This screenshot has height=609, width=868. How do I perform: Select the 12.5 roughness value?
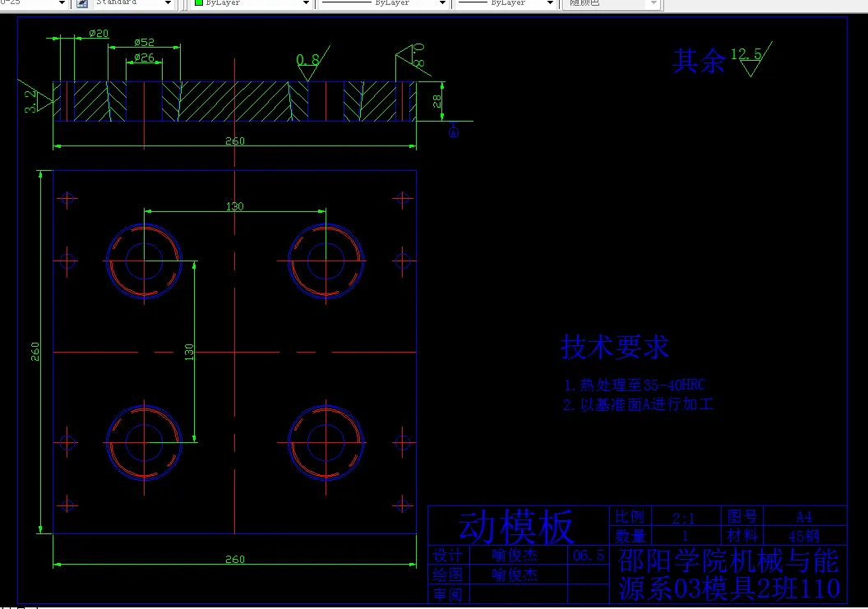tap(746, 54)
